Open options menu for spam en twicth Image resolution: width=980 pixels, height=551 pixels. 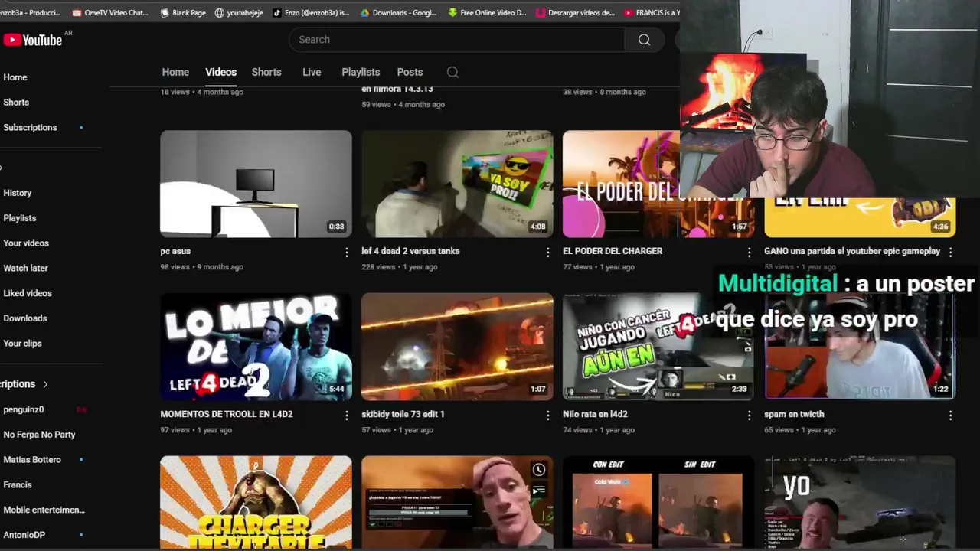(x=950, y=415)
